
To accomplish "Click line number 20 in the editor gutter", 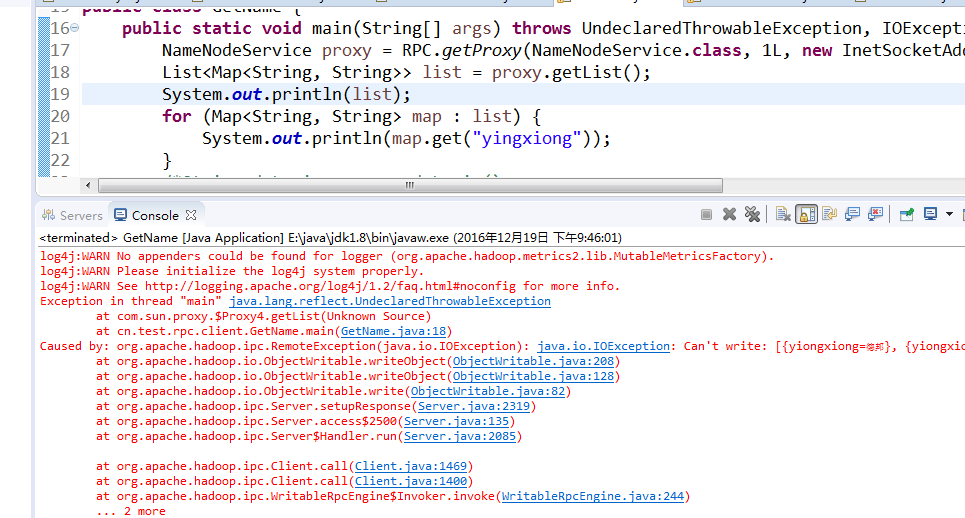I will click(x=60, y=116).
